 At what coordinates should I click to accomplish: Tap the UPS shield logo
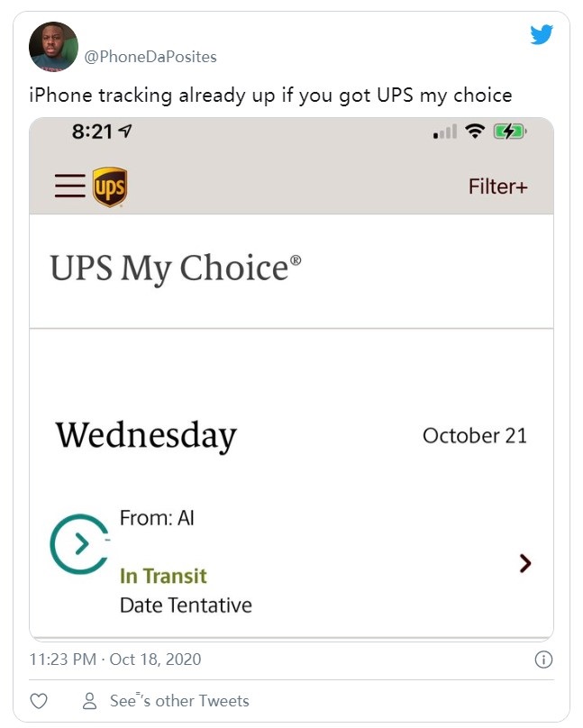(110, 187)
